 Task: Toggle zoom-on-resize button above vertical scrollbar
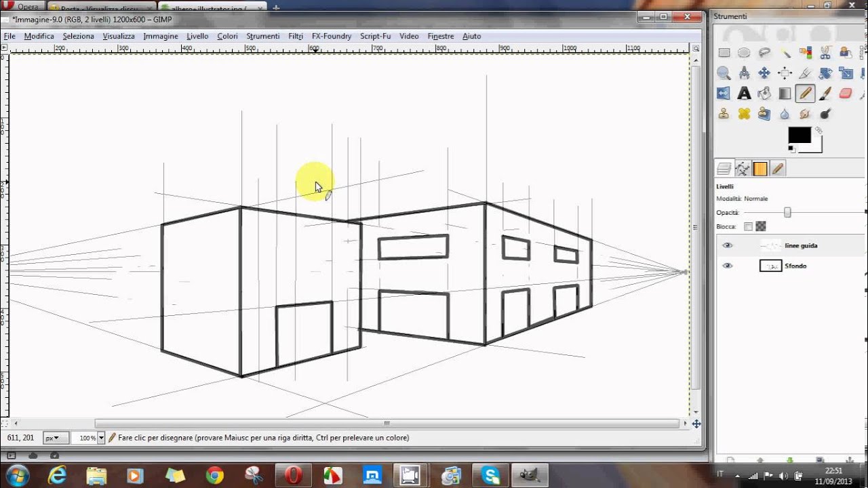[x=696, y=48]
